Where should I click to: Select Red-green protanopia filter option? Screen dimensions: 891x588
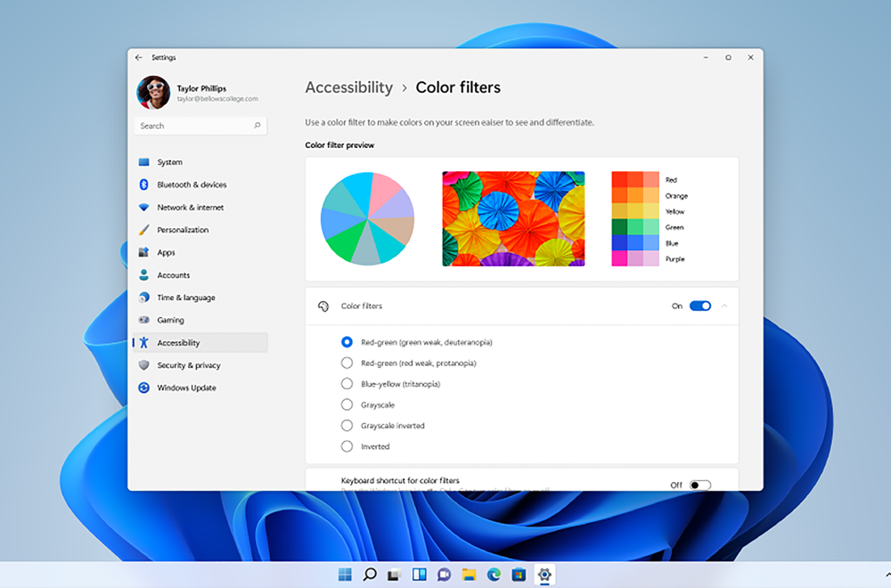347,363
